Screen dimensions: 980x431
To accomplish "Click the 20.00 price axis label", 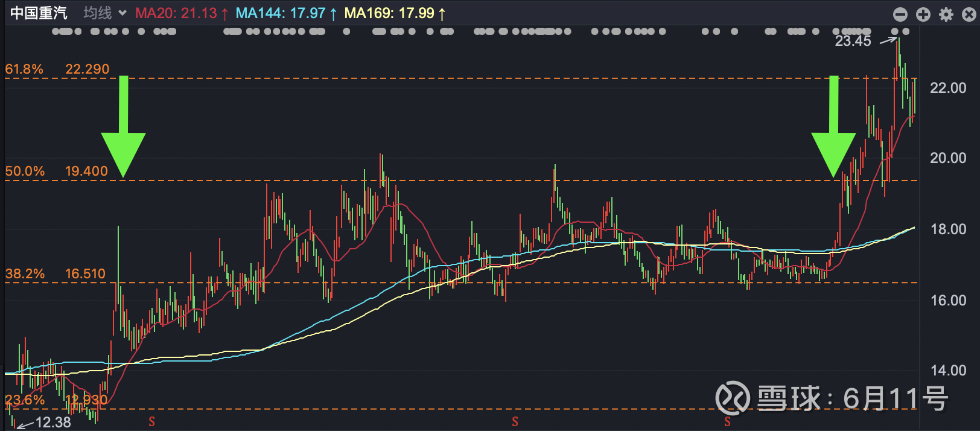I will pyautogui.click(x=948, y=158).
